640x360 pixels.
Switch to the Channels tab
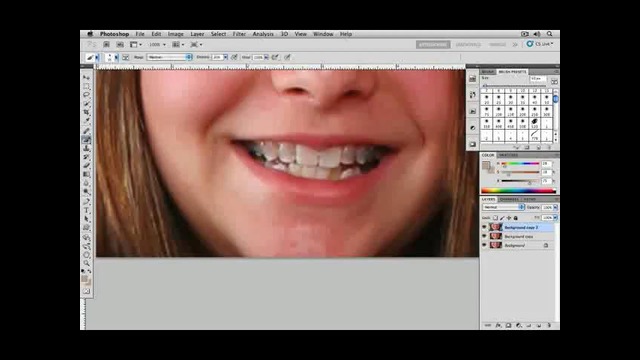(x=509, y=199)
